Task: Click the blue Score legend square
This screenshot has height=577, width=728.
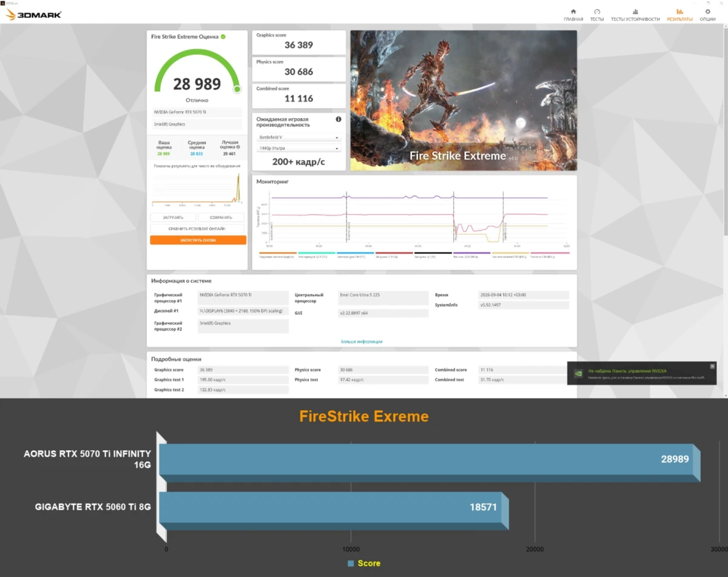Action: click(351, 564)
